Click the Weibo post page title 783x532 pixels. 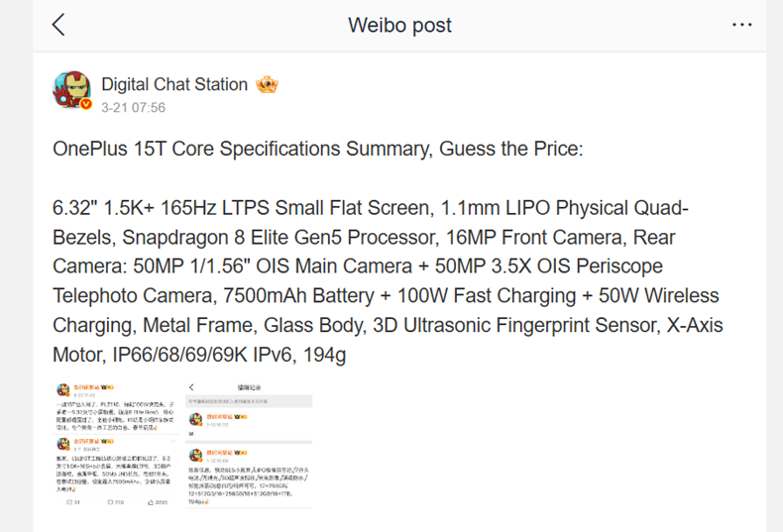pyautogui.click(x=399, y=25)
